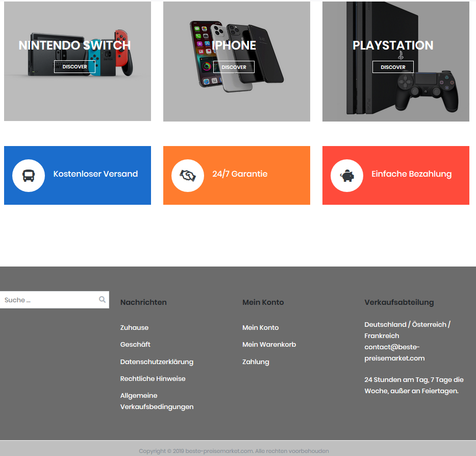Click the IPHONE heading

point(234,45)
